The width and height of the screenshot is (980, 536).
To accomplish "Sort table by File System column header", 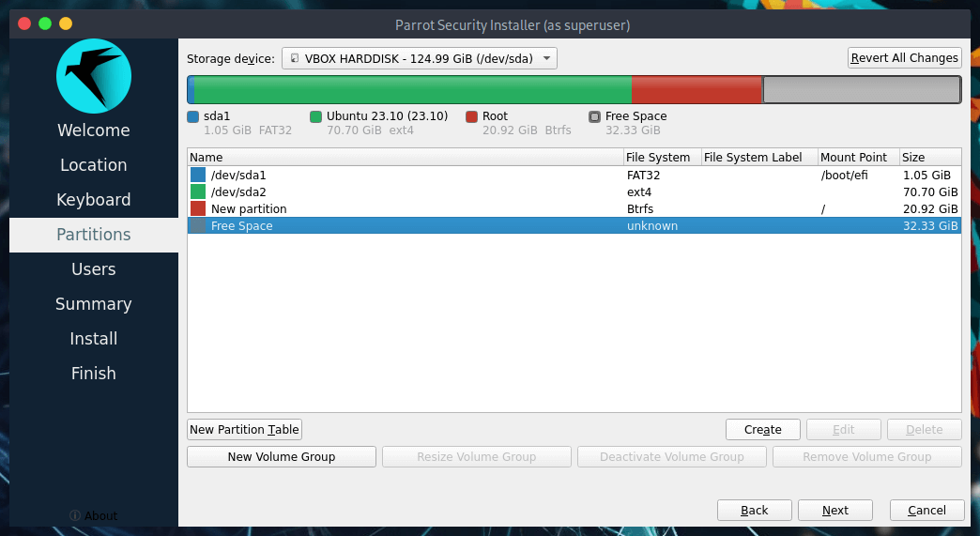I will click(x=661, y=158).
